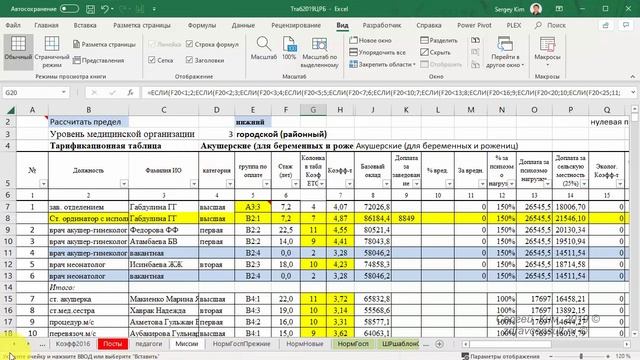The width and height of the screenshot is (640, 360).
Task: Toggle the Gridlines (Сетка) checkbox
Action: point(152,60)
